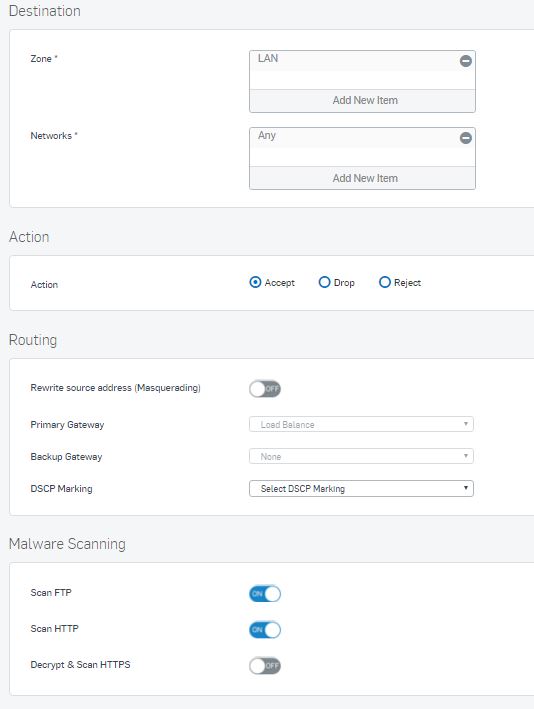The image size is (534, 709).
Task: Click the DSCP Marking dropdown arrow
Action: point(466,488)
